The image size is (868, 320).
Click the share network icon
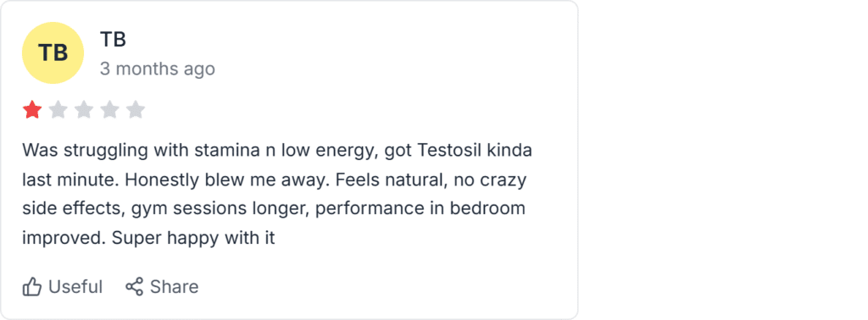(x=134, y=286)
